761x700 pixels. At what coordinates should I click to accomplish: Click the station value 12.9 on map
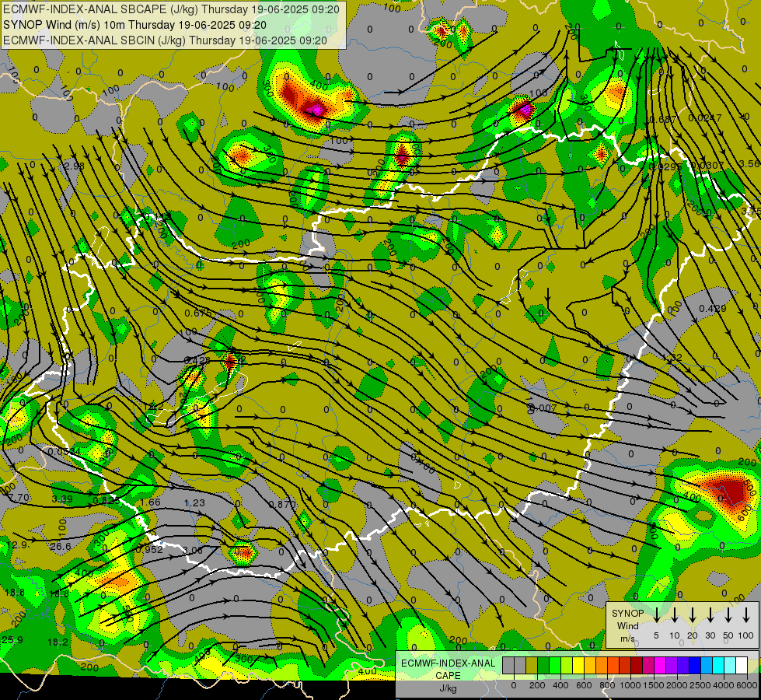17,544
